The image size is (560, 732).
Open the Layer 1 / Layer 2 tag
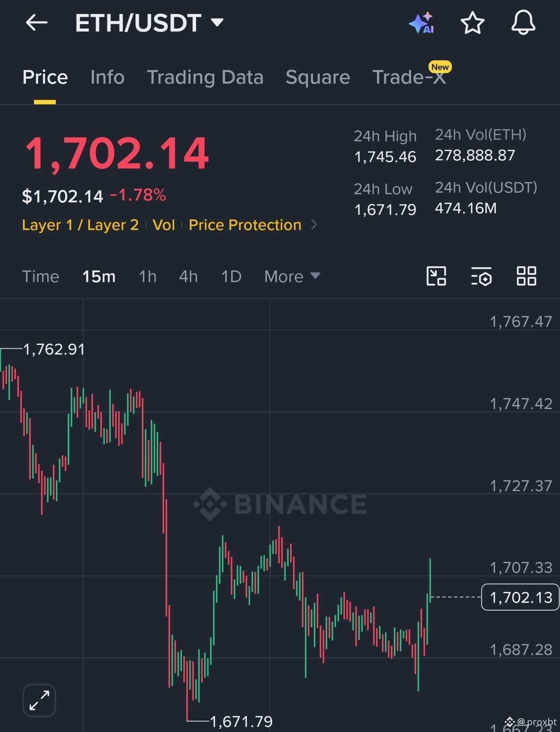pyautogui.click(x=80, y=225)
